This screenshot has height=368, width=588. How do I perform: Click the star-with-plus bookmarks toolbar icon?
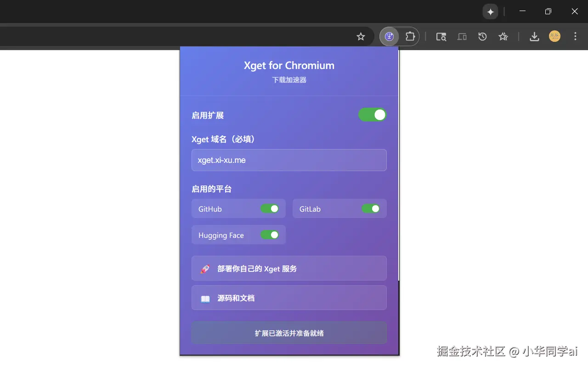pos(503,36)
